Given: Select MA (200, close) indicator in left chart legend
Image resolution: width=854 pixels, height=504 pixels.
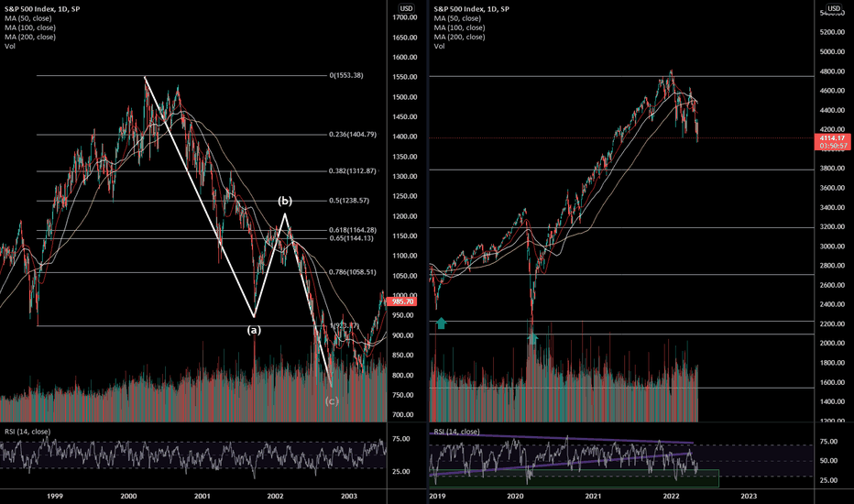Looking at the screenshot, I should pyautogui.click(x=30, y=37).
